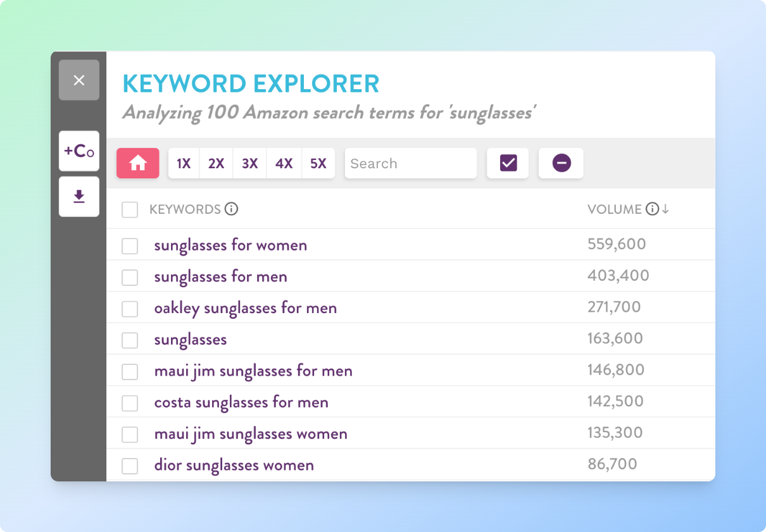Click the +Co sidebar button
This screenshot has height=532, width=766.
click(x=79, y=151)
